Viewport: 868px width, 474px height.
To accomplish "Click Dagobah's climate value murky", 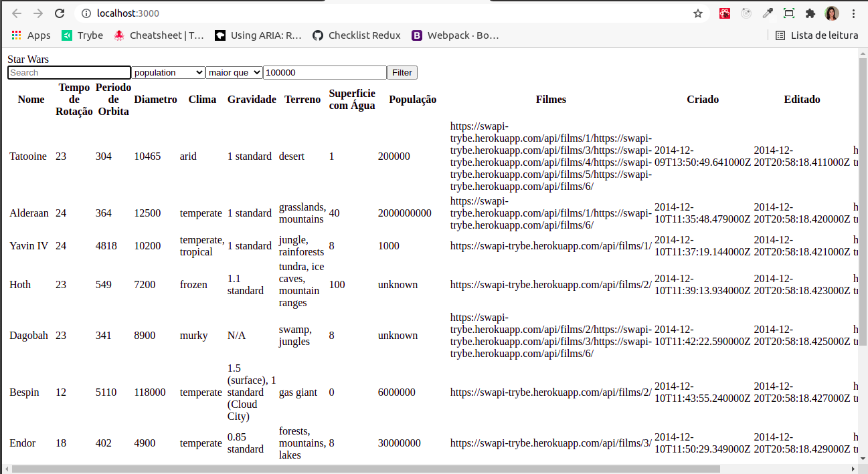I will 193,336.
